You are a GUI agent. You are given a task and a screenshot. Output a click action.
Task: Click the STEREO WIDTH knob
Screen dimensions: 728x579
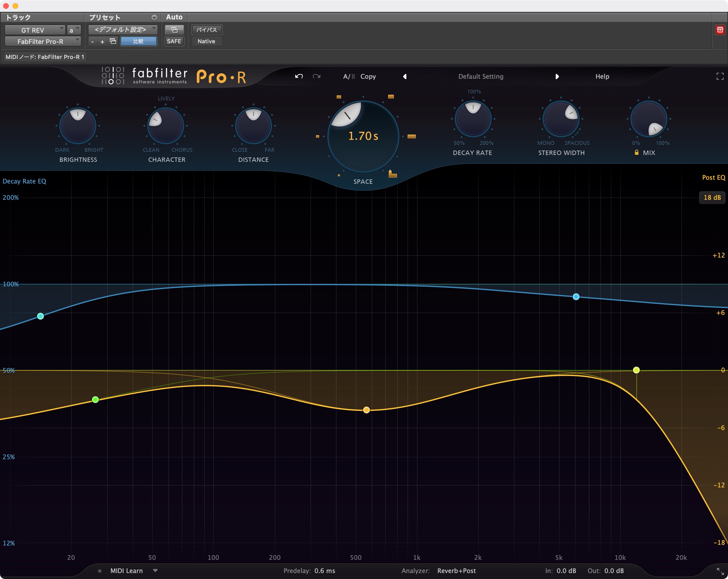[561, 119]
